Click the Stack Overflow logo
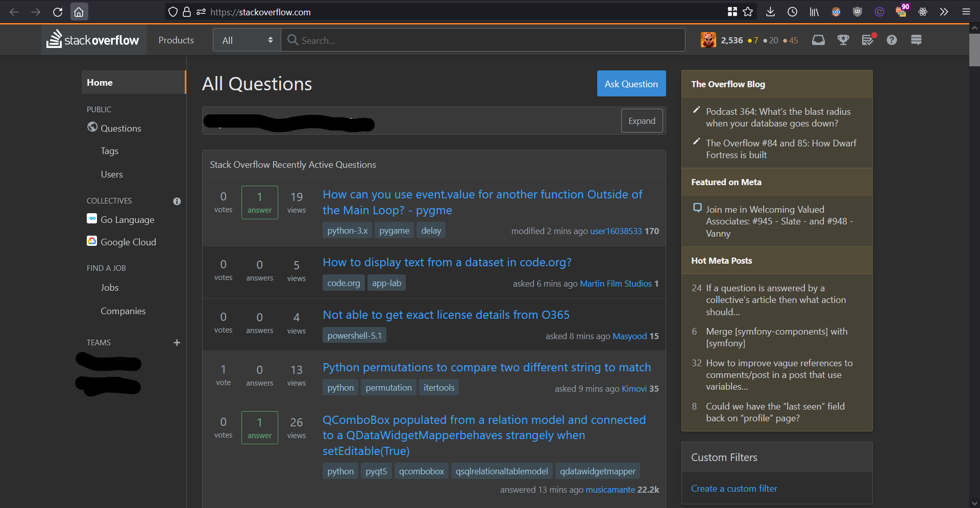The image size is (980, 508). pos(93,40)
